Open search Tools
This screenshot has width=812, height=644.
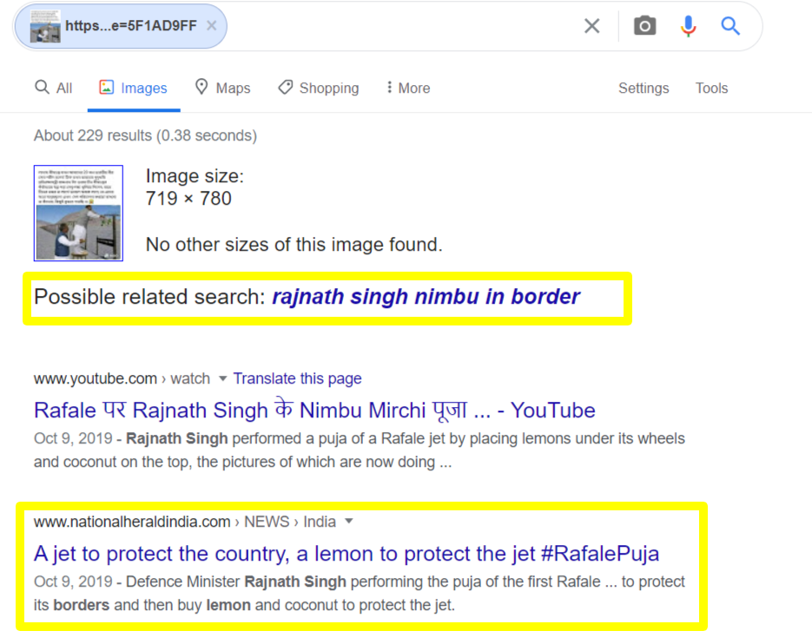pyautogui.click(x=711, y=88)
